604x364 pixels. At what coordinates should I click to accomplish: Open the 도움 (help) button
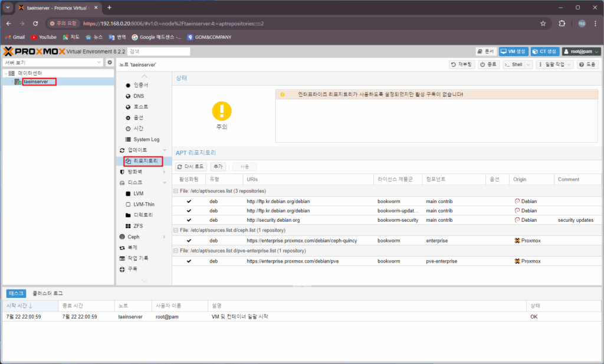587,65
